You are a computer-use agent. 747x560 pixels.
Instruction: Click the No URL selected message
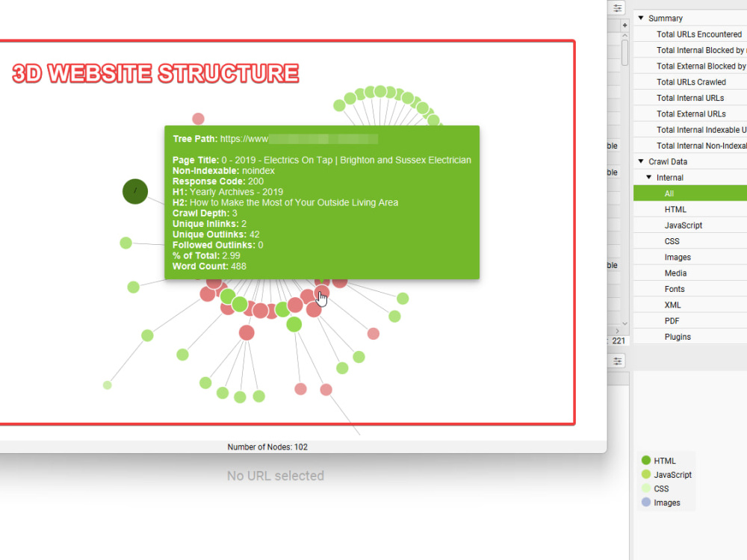tap(276, 476)
